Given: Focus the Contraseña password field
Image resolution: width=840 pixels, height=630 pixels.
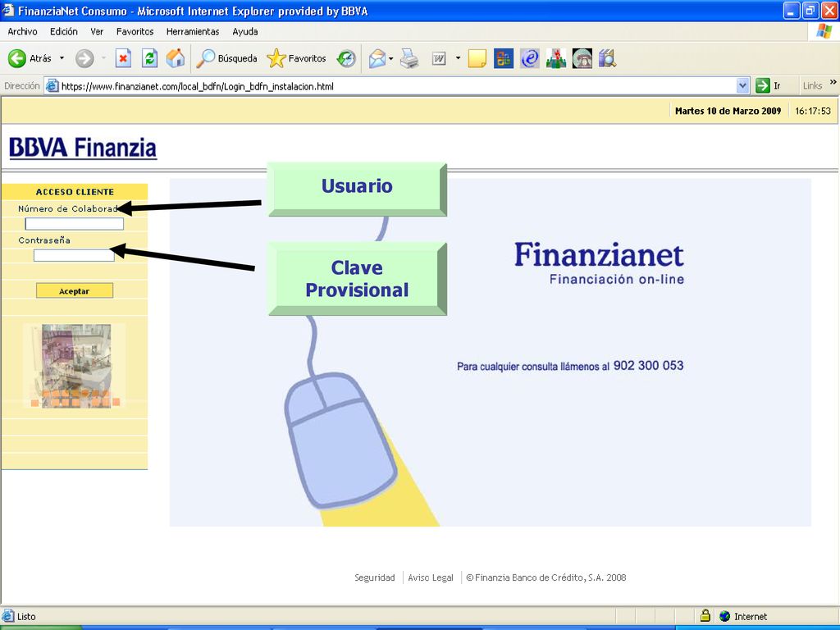Looking at the screenshot, I should [x=74, y=256].
